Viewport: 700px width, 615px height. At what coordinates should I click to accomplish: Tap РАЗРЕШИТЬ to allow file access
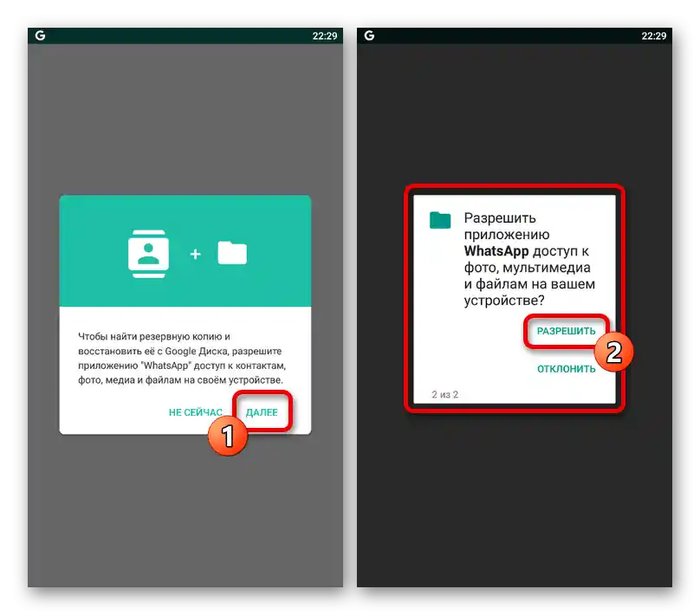click(x=566, y=331)
